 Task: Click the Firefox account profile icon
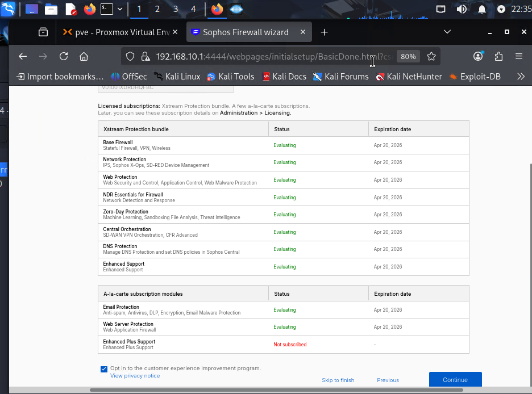pyautogui.click(x=478, y=56)
